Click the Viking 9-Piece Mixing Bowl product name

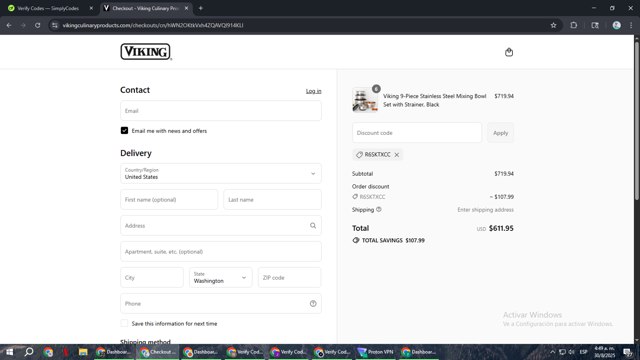point(434,100)
